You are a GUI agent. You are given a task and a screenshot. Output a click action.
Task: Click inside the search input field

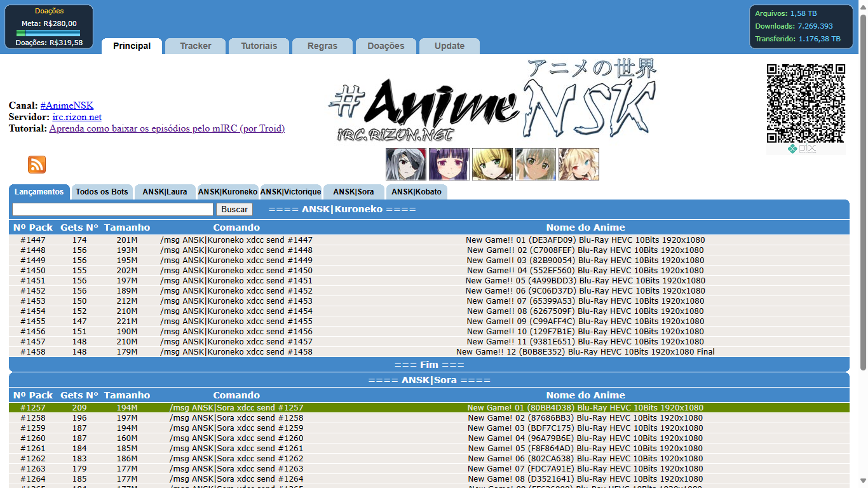click(112, 209)
